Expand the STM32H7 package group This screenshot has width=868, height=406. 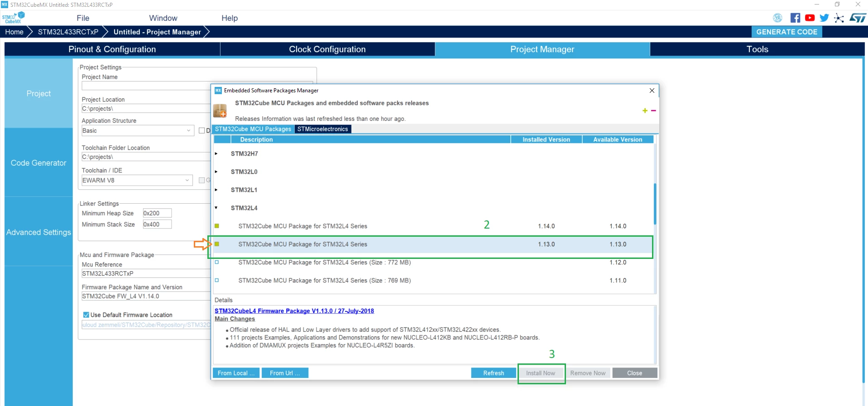coord(216,153)
